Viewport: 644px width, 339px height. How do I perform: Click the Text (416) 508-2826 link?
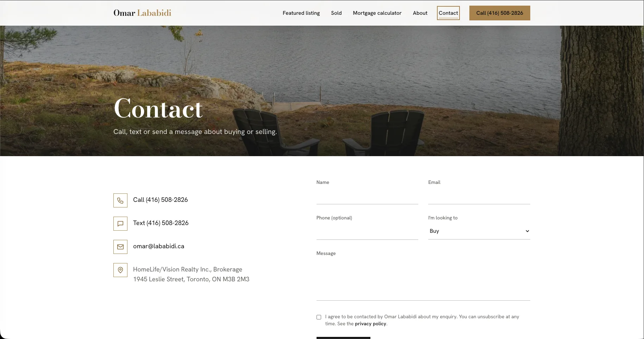(161, 223)
